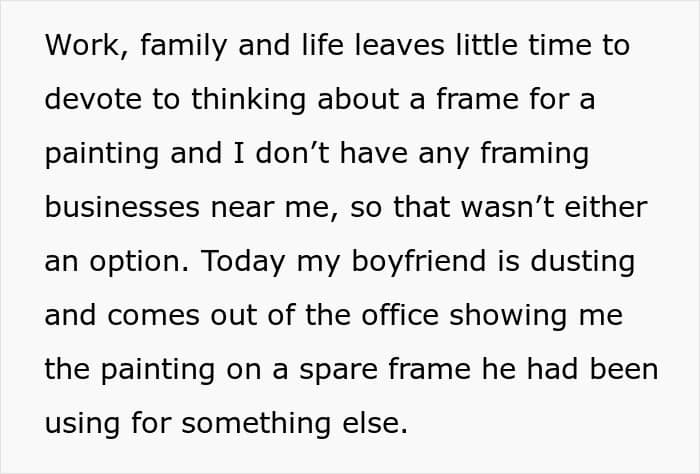Click the word "about" in the second line
This screenshot has width=700, height=474.
358,98
